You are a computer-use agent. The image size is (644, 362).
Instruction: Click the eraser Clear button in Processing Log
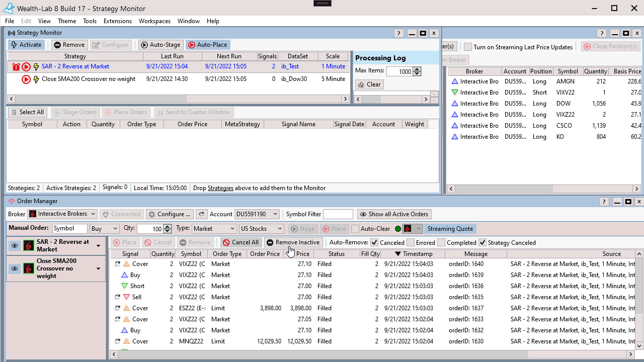369,84
